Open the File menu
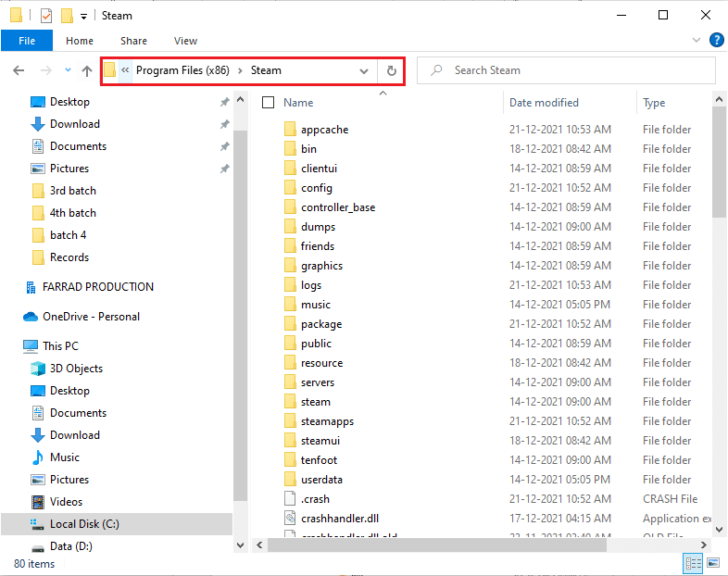This screenshot has width=728, height=576. point(27,41)
